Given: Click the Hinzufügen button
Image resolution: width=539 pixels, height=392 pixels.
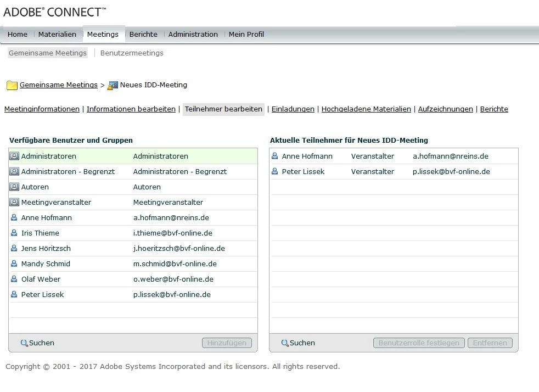Looking at the screenshot, I should click(x=227, y=343).
